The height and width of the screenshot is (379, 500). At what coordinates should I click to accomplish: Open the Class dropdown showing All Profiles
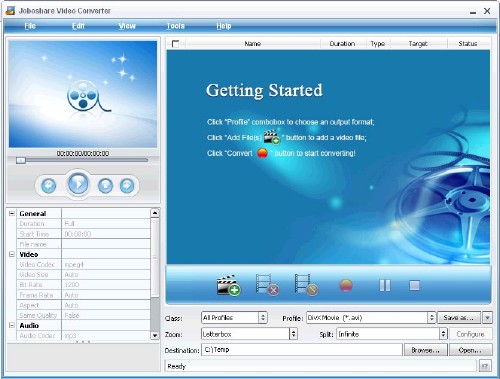click(234, 318)
